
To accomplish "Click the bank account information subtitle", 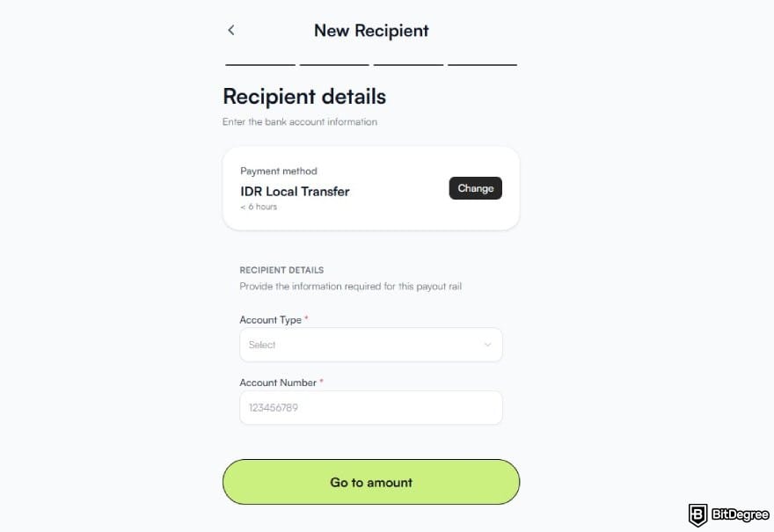I will [x=299, y=121].
